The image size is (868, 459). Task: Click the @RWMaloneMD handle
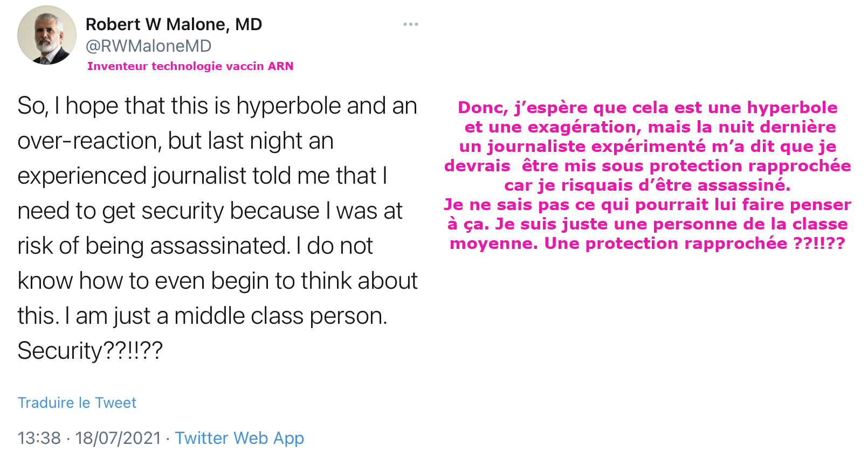click(x=148, y=46)
